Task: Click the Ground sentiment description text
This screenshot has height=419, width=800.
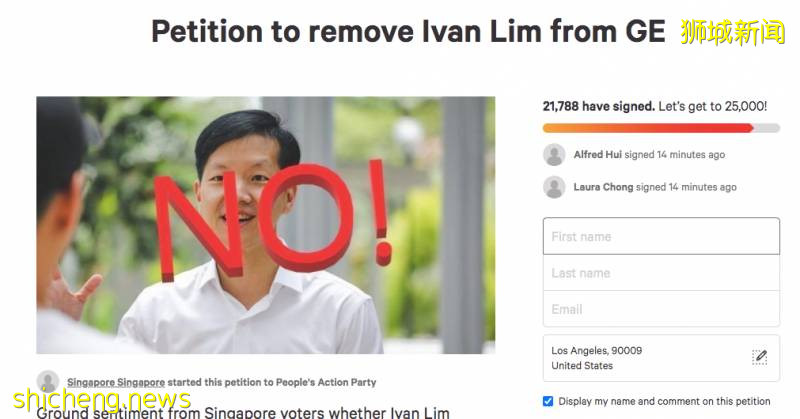Action: [x=243, y=412]
